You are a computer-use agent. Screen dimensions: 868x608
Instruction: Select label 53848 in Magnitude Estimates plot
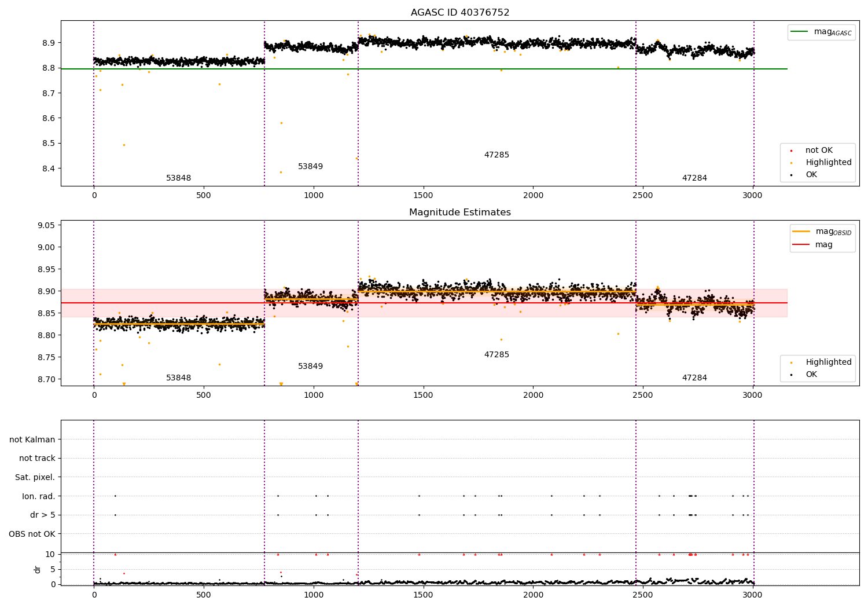[178, 378]
